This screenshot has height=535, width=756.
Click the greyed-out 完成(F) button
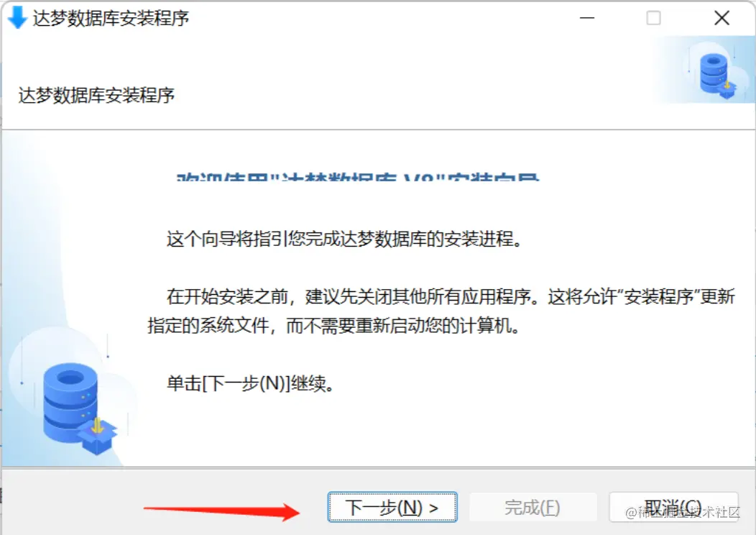pos(533,507)
